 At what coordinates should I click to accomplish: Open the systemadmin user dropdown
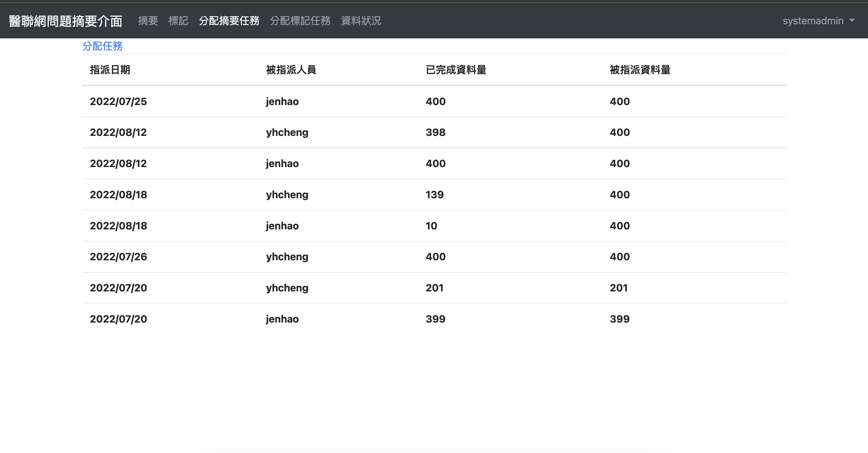(813, 21)
